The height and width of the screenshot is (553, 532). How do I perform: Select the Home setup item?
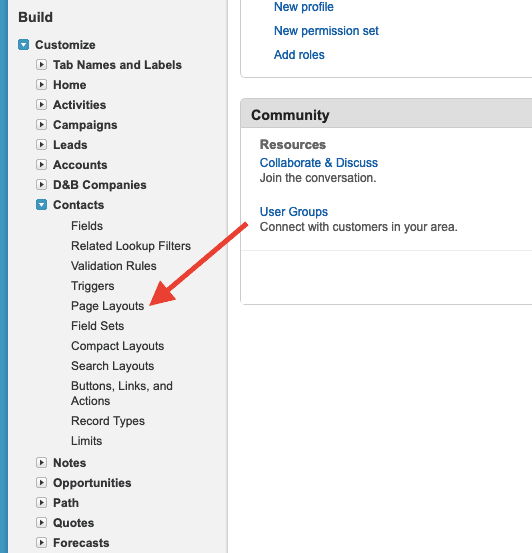(70, 85)
